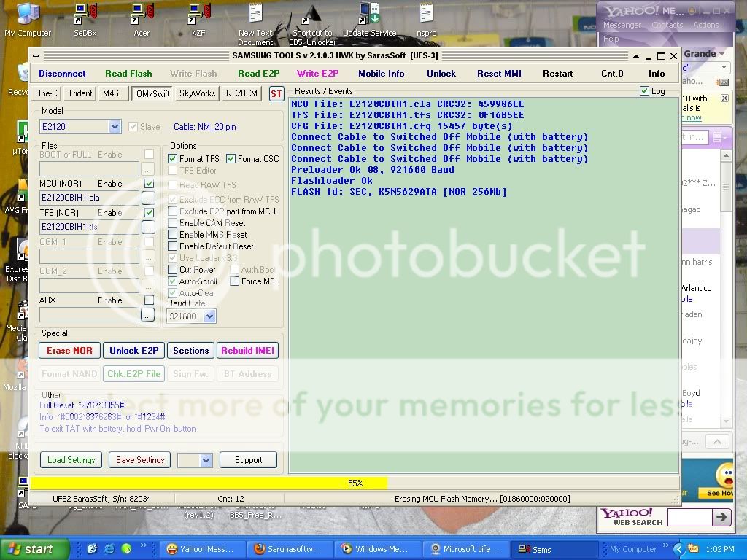Screen dimensions: 747x560
Task: Click the red ST tab icon
Action: coord(276,93)
